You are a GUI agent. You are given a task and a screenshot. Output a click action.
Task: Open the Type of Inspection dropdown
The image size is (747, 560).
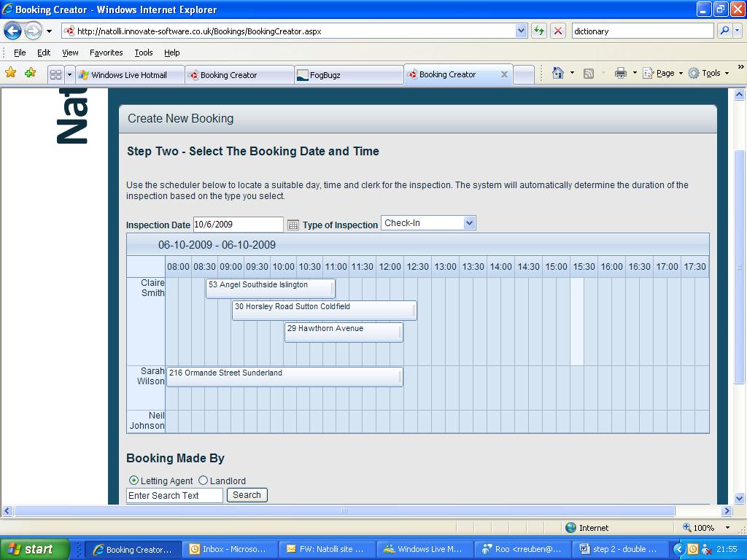pyautogui.click(x=428, y=223)
